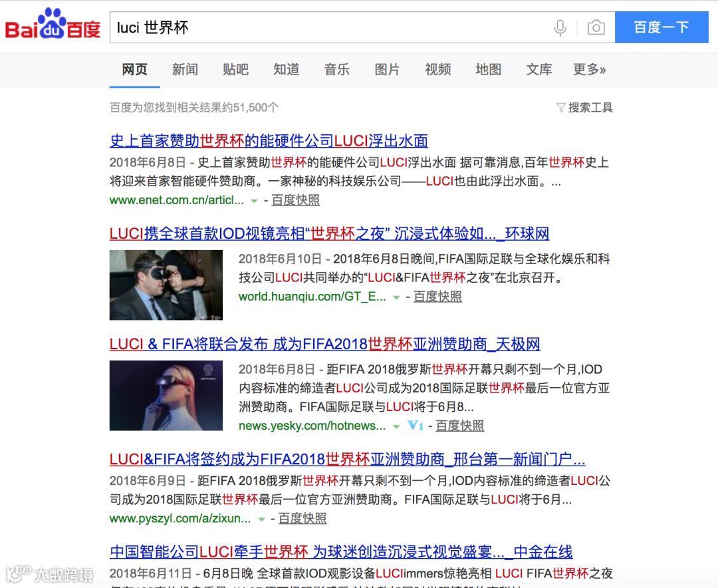
Task: Open result '中国智能公司LUCI牵手世界杯' 中金在线
Action: [x=341, y=552]
